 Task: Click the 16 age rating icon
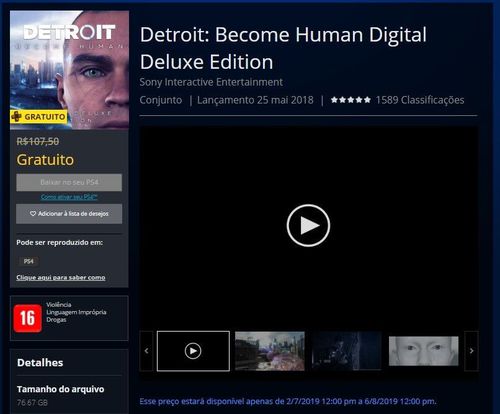(x=28, y=318)
